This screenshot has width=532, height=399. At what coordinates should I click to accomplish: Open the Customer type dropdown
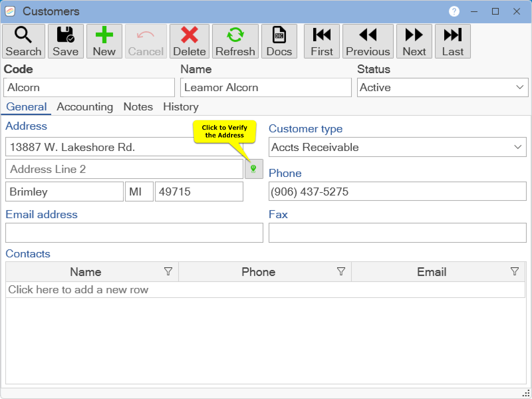517,147
